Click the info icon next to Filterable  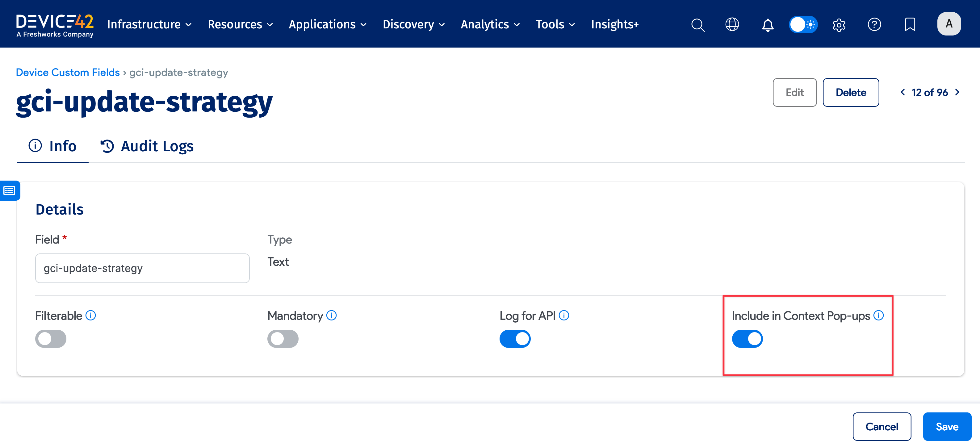pyautogui.click(x=90, y=315)
